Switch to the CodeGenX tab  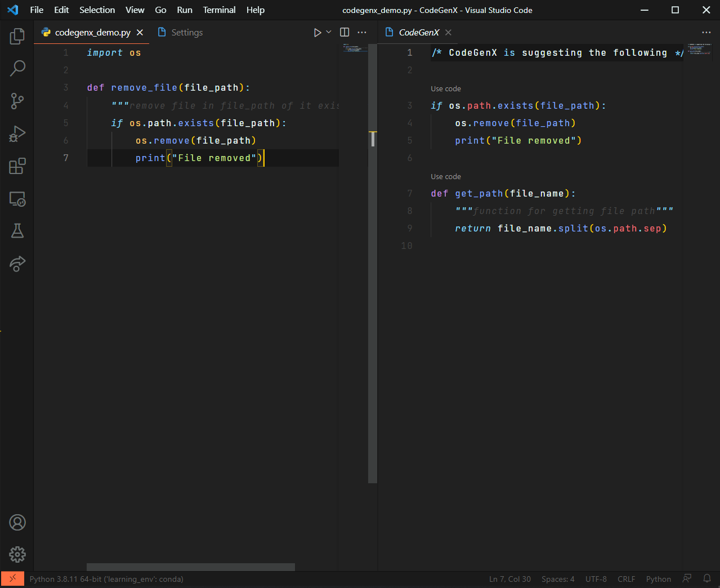[418, 33]
